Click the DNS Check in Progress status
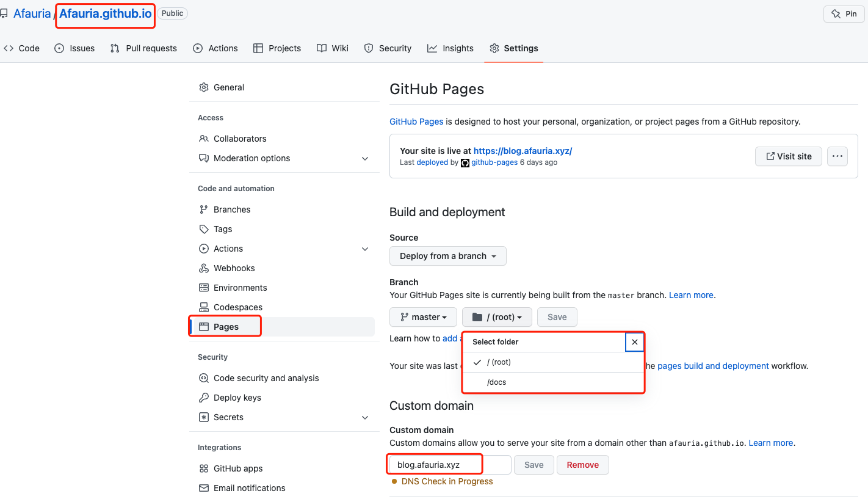 click(x=443, y=481)
